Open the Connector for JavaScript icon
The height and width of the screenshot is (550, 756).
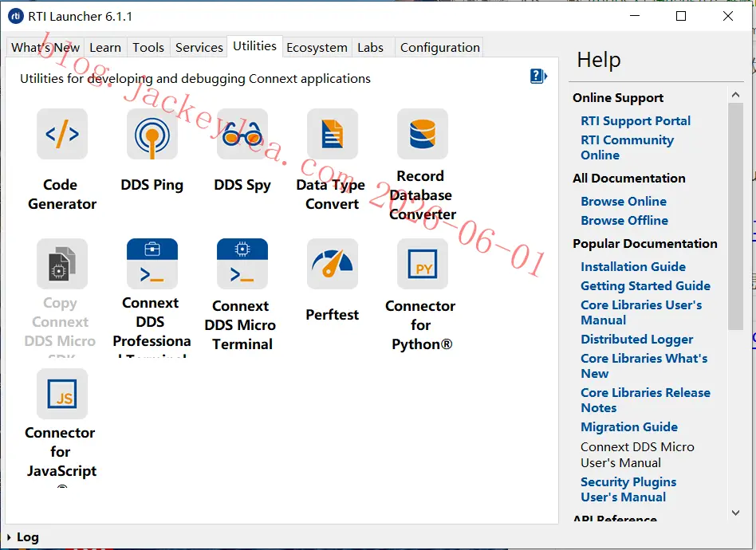[62, 394]
